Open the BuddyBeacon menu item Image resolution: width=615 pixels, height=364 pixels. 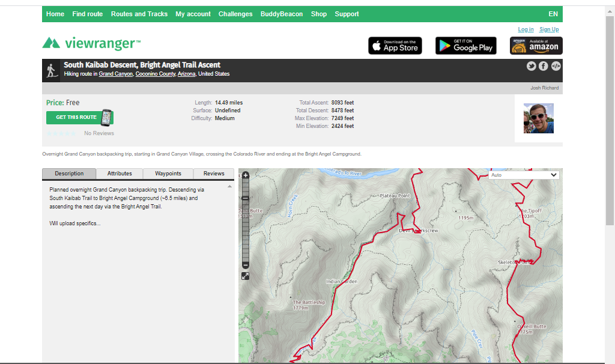tap(282, 14)
